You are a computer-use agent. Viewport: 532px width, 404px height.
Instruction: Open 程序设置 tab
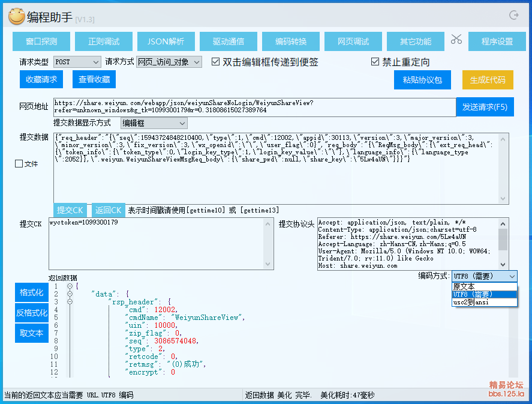497,41
